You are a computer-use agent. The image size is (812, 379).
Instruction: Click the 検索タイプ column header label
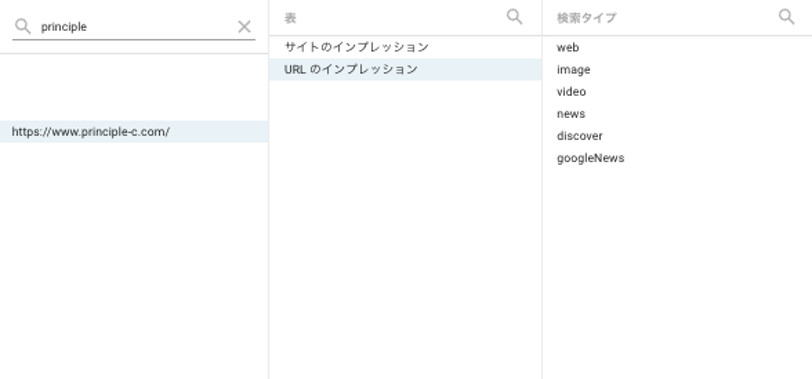587,18
